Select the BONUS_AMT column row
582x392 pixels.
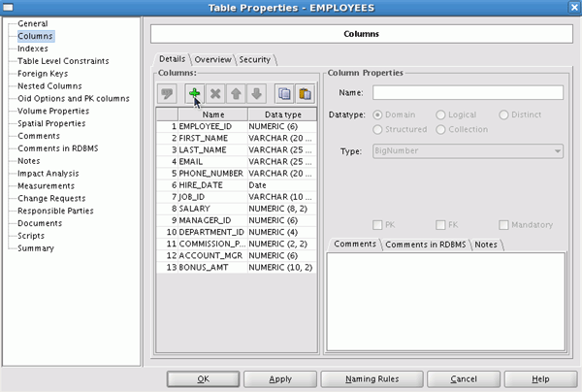237,268
